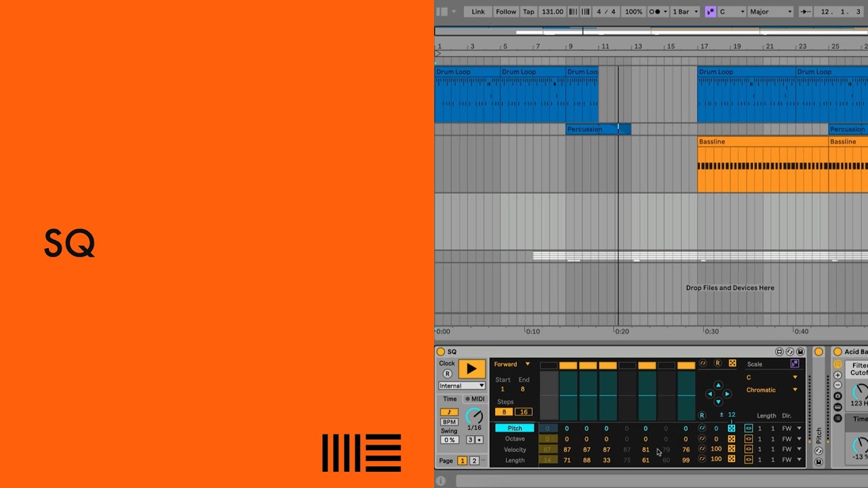Open the Pitch row FW direction dropdown

tap(791, 428)
